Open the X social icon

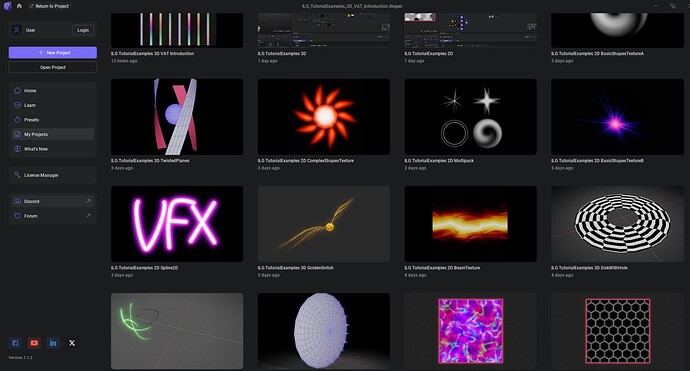pyautogui.click(x=72, y=343)
